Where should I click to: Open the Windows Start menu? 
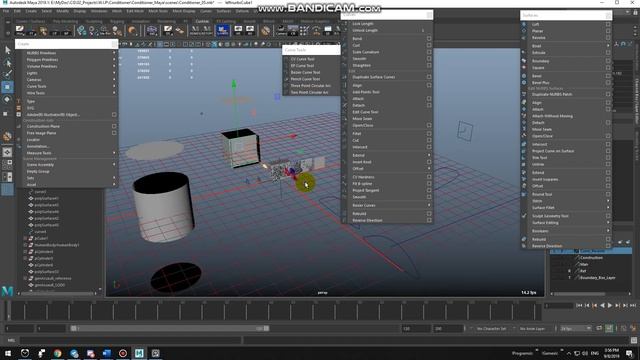[x=8, y=353]
